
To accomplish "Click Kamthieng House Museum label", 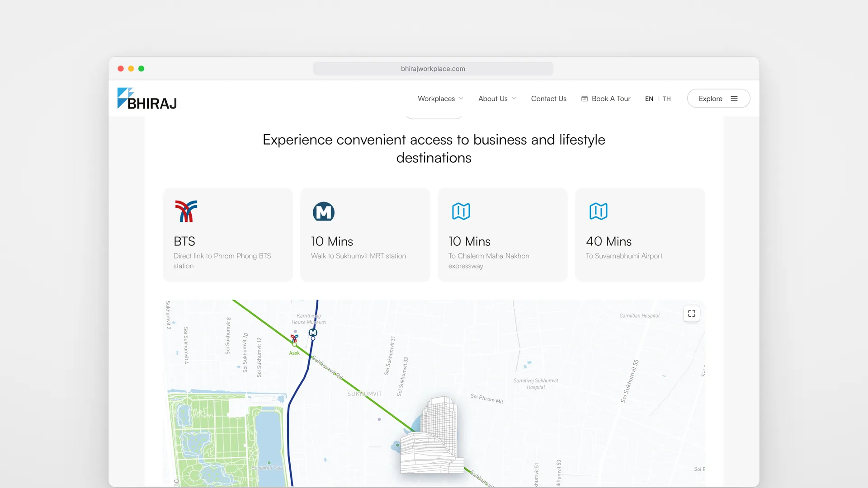I will [309, 319].
